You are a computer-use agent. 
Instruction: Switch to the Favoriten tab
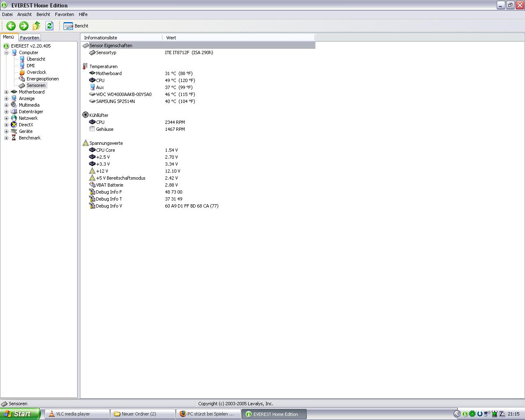tap(30, 37)
